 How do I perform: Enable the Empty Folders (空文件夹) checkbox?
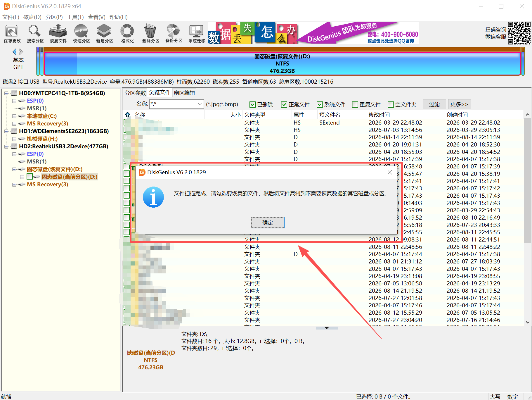click(391, 104)
